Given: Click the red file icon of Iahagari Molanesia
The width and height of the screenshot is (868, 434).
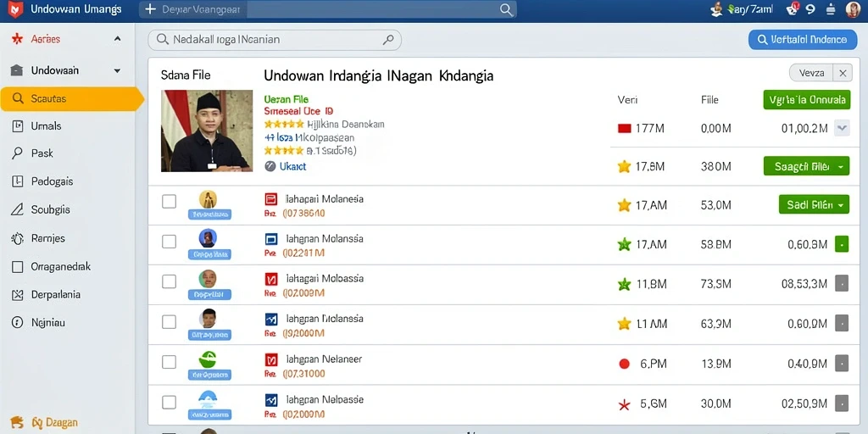Looking at the screenshot, I should coord(270,198).
